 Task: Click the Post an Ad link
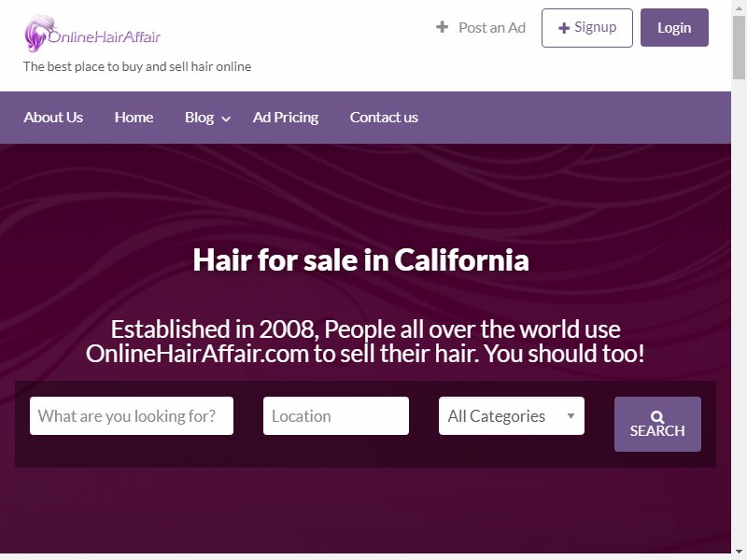[x=481, y=28]
